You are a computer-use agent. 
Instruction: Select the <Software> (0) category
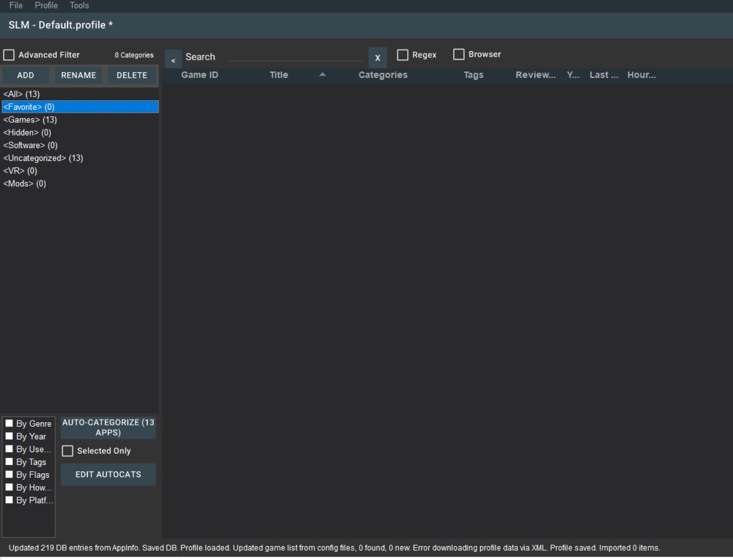point(80,145)
